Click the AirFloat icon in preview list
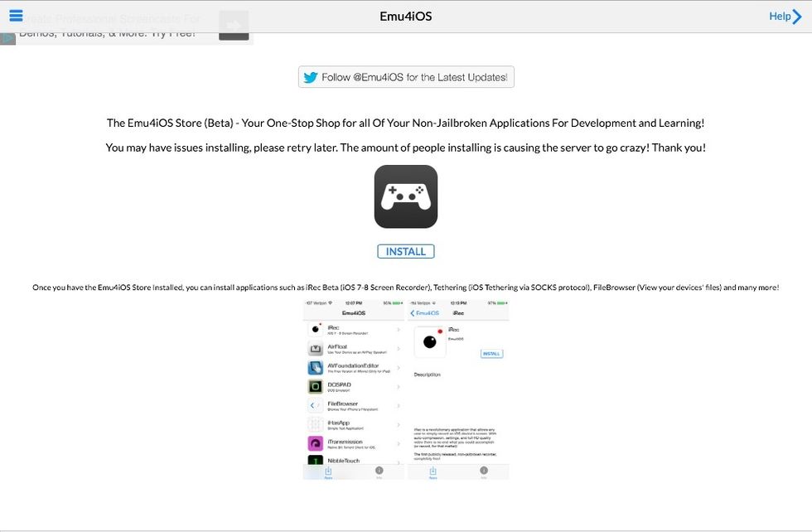This screenshot has width=812, height=532. pyautogui.click(x=316, y=349)
